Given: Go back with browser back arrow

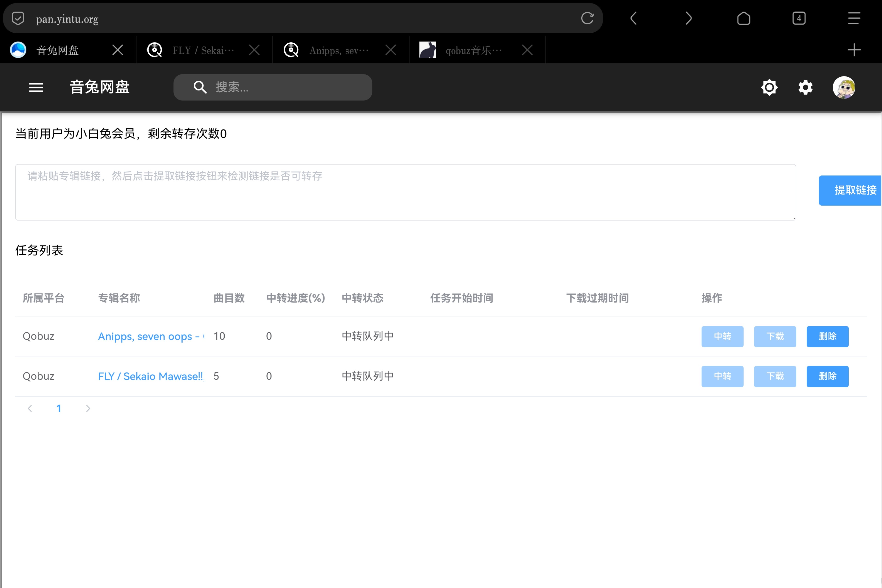Looking at the screenshot, I should pos(633,18).
